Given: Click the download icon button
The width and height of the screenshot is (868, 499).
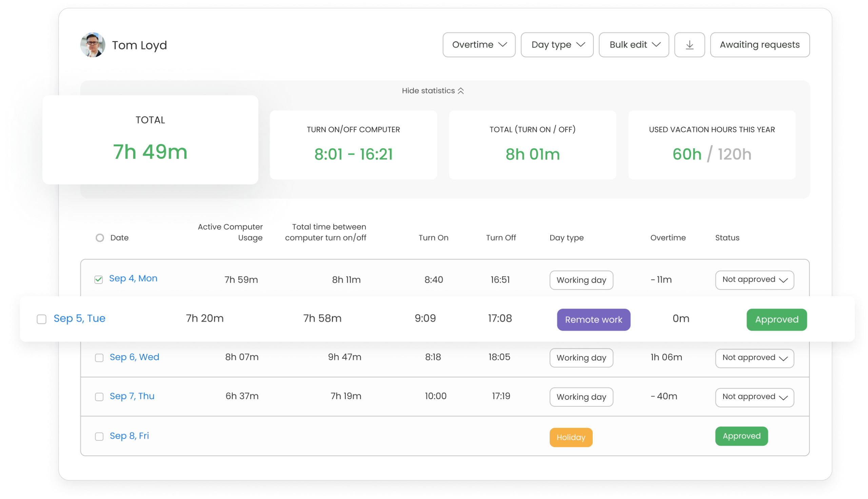Looking at the screenshot, I should (x=689, y=45).
